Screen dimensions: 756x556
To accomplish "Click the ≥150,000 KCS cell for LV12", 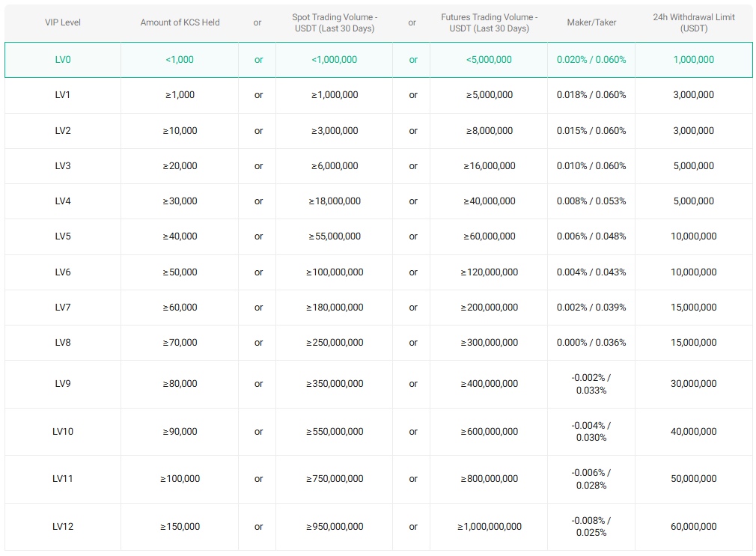I will 179,526.
